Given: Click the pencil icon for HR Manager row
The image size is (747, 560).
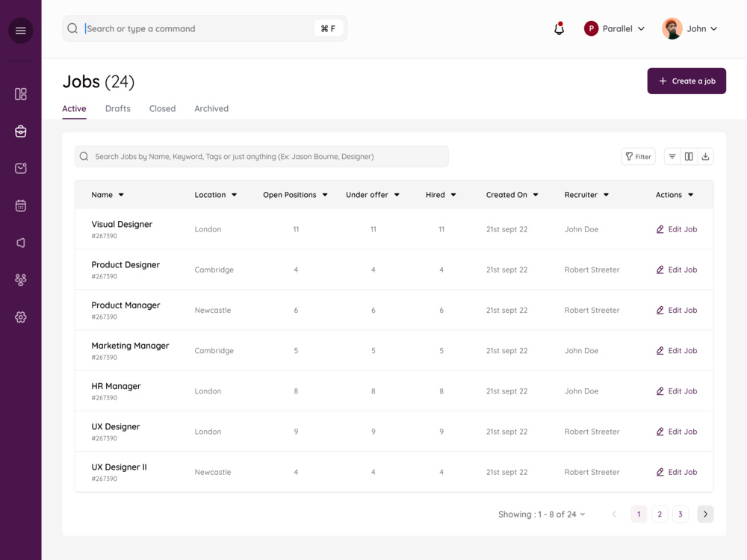Looking at the screenshot, I should (660, 391).
